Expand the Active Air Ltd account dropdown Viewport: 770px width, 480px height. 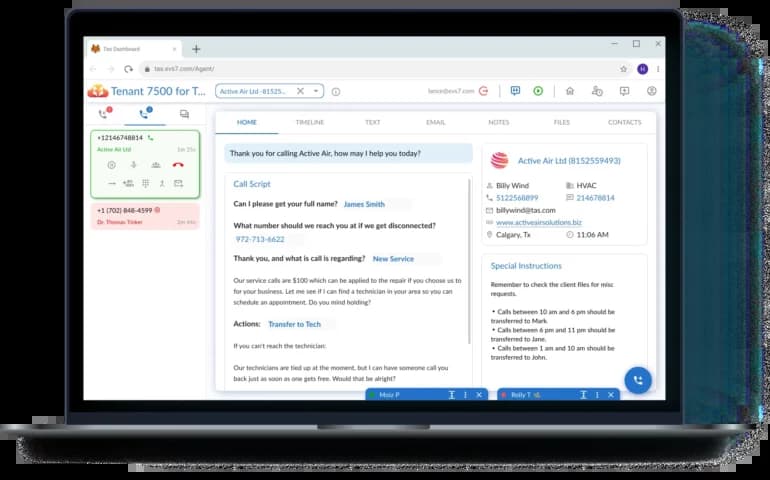point(316,91)
